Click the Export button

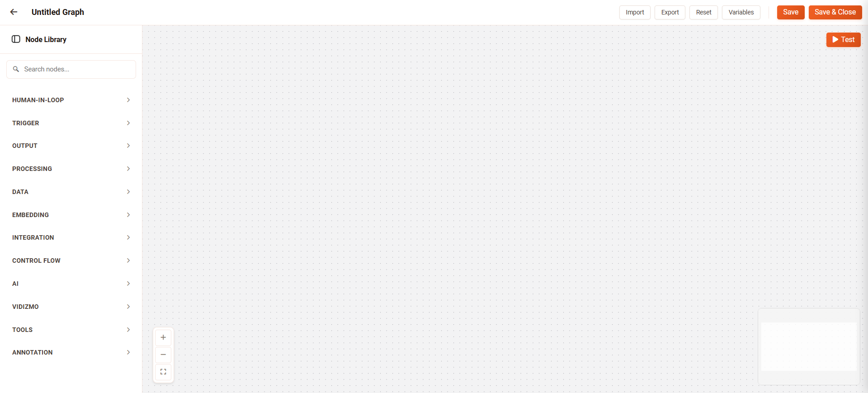670,12
